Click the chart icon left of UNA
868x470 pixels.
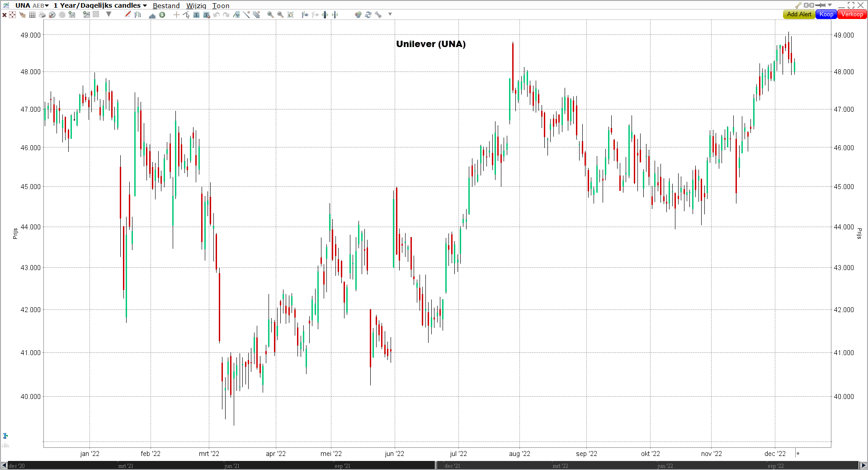coord(6,5)
